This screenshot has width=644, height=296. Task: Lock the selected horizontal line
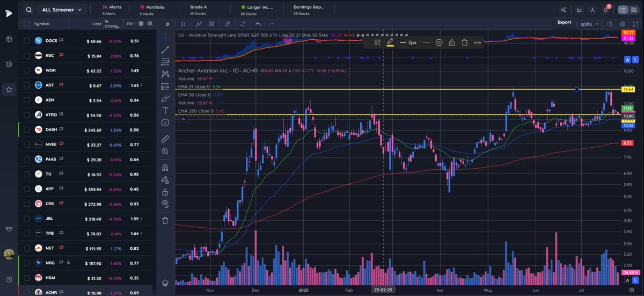(452, 42)
